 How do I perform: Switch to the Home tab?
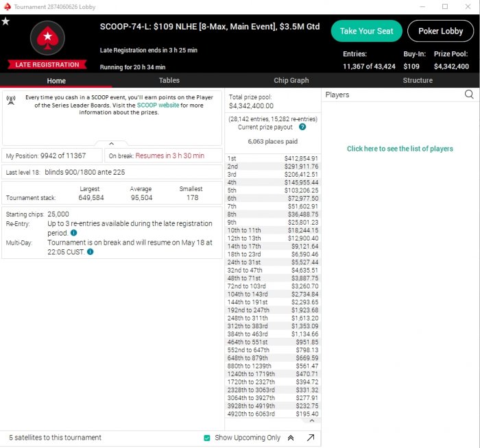pyautogui.click(x=56, y=81)
